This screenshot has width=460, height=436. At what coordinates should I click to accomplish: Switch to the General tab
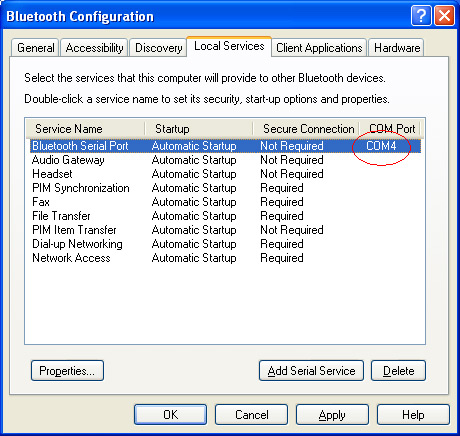[35, 48]
